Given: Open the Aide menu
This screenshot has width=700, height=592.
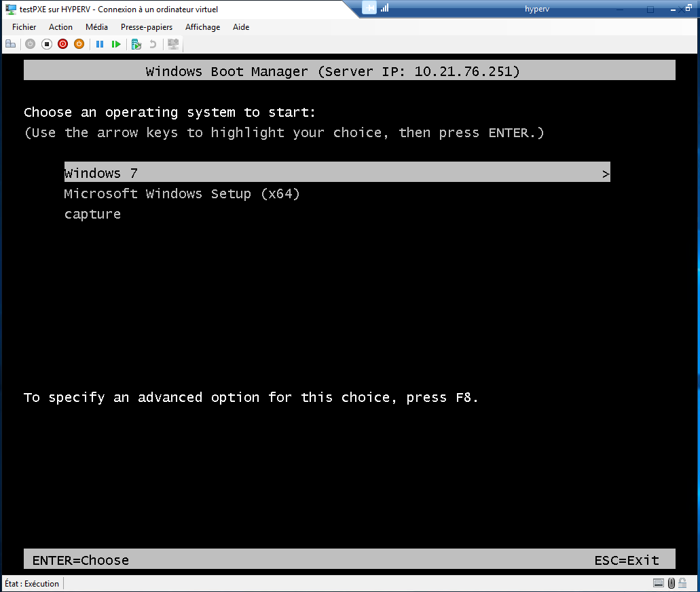Looking at the screenshot, I should coord(241,27).
